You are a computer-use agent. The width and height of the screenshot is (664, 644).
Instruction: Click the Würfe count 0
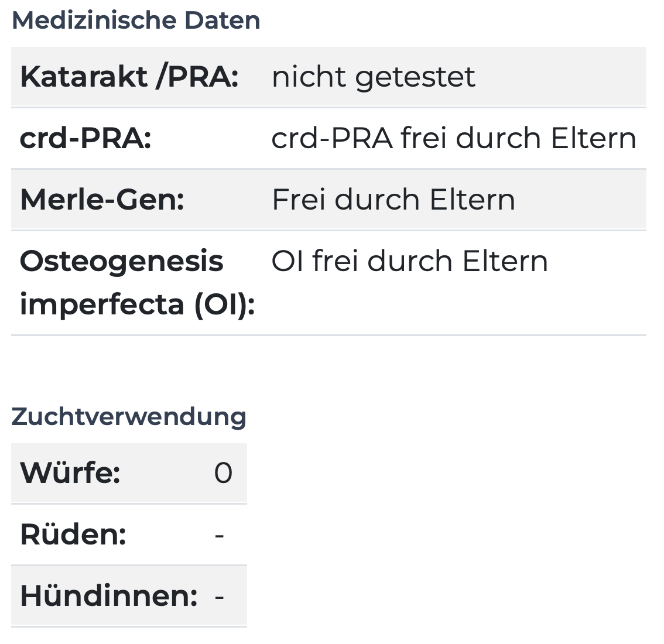[x=223, y=473]
